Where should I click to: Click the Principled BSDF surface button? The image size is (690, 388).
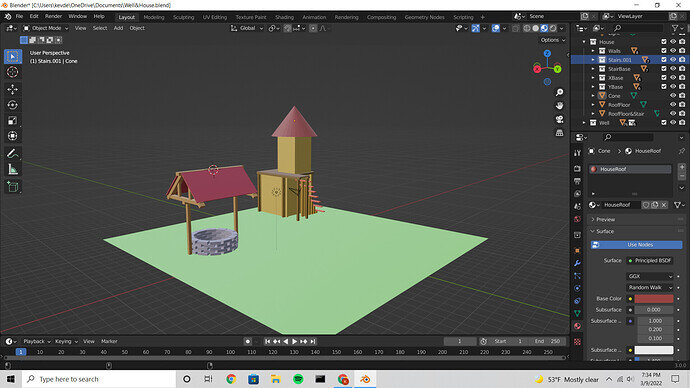[650, 260]
